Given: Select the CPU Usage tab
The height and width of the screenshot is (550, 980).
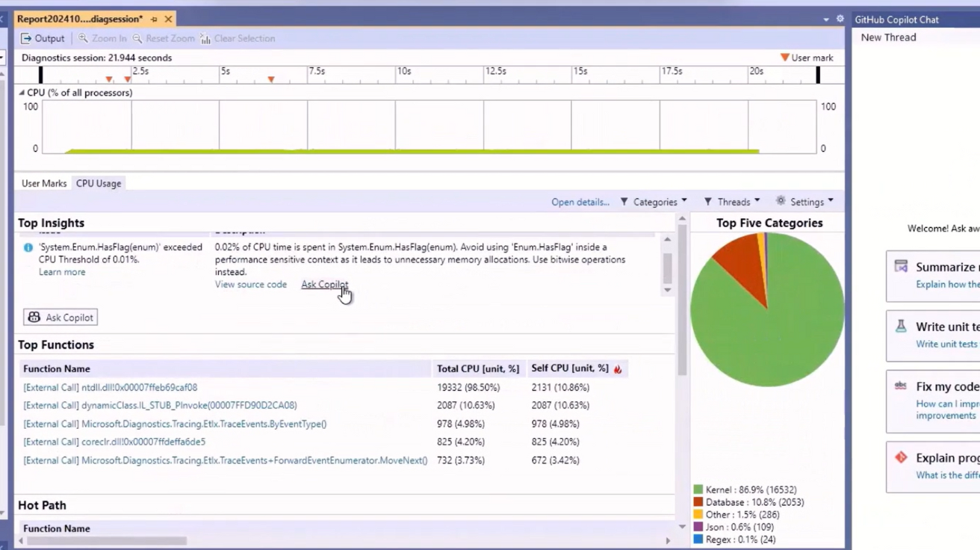Looking at the screenshot, I should click(x=99, y=183).
